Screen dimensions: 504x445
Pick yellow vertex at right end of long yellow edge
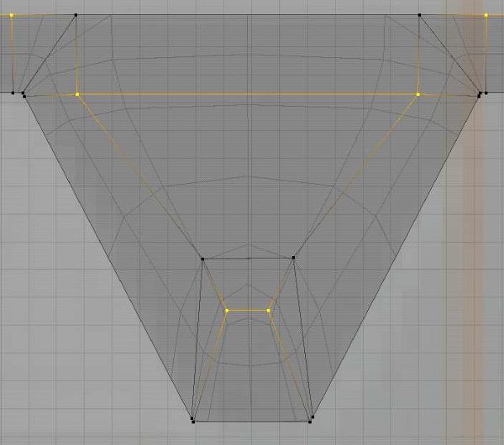(418, 95)
